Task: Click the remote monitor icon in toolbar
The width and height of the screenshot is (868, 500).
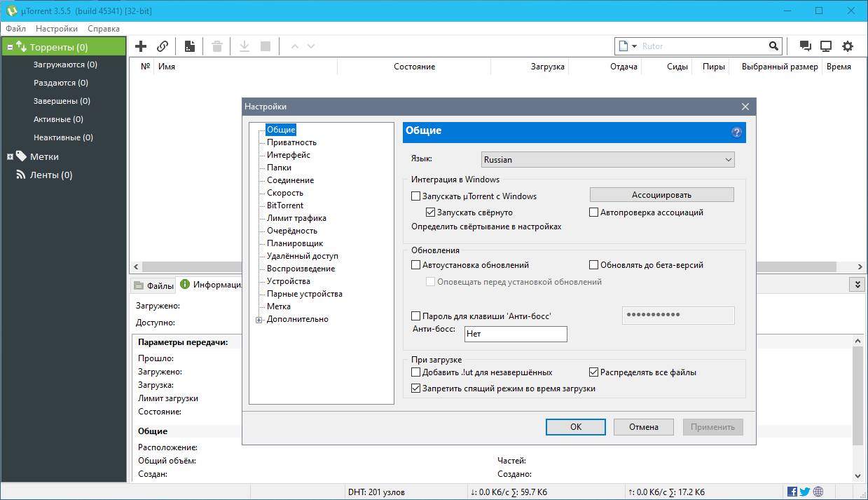Action: 826,46
